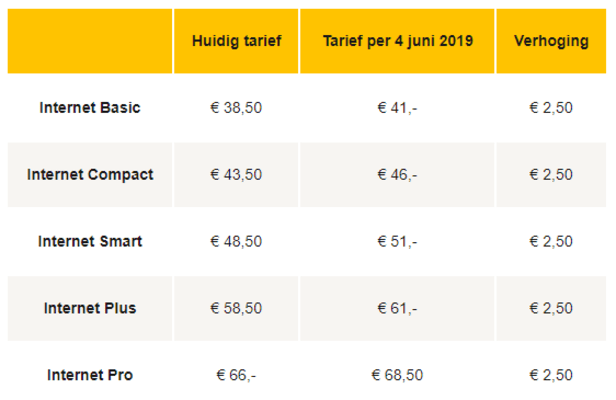This screenshot has width=616, height=400.
Task: Select the Internet Smart row label
Action: coord(90,241)
